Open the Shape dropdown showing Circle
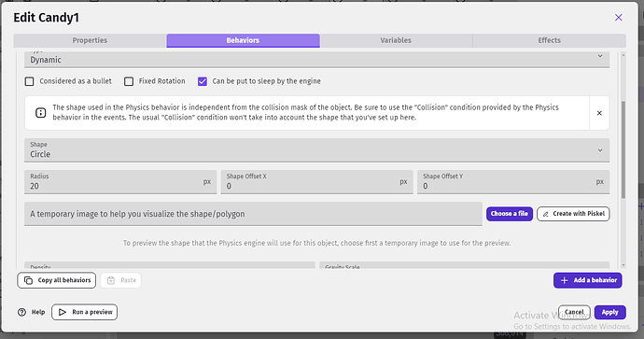This screenshot has width=644, height=339. pos(316,150)
